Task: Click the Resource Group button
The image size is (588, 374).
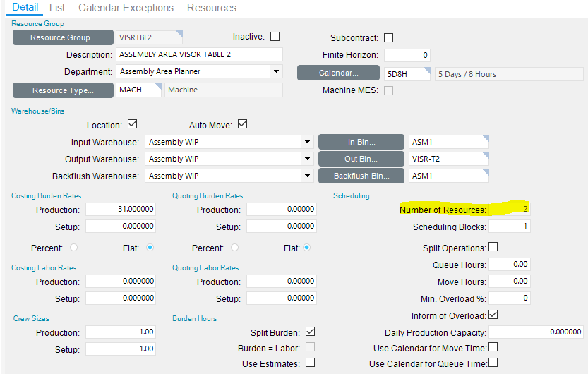Action: (62, 37)
